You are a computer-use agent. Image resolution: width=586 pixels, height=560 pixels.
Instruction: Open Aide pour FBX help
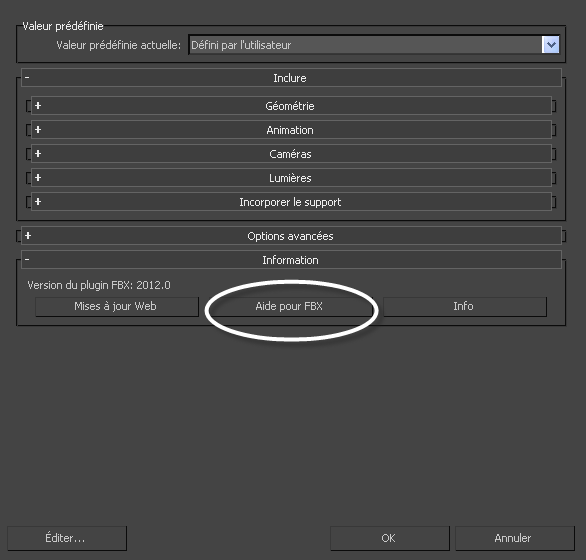click(x=289, y=307)
